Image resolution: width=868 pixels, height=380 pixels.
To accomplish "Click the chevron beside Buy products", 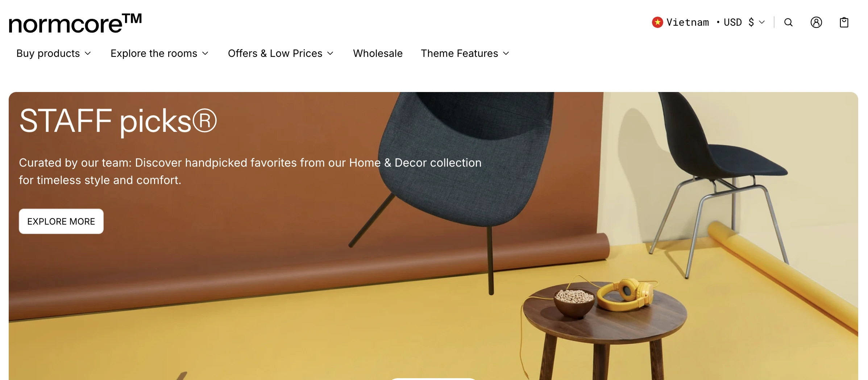I will click(88, 54).
